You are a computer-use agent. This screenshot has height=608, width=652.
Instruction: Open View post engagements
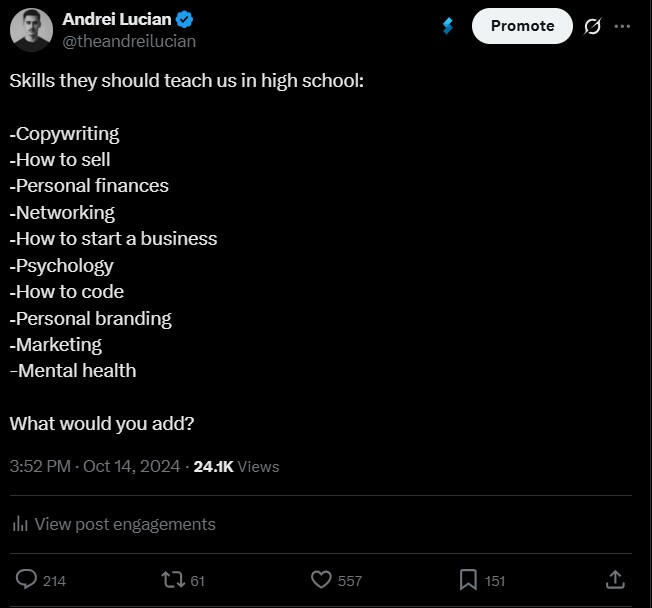[x=124, y=524]
